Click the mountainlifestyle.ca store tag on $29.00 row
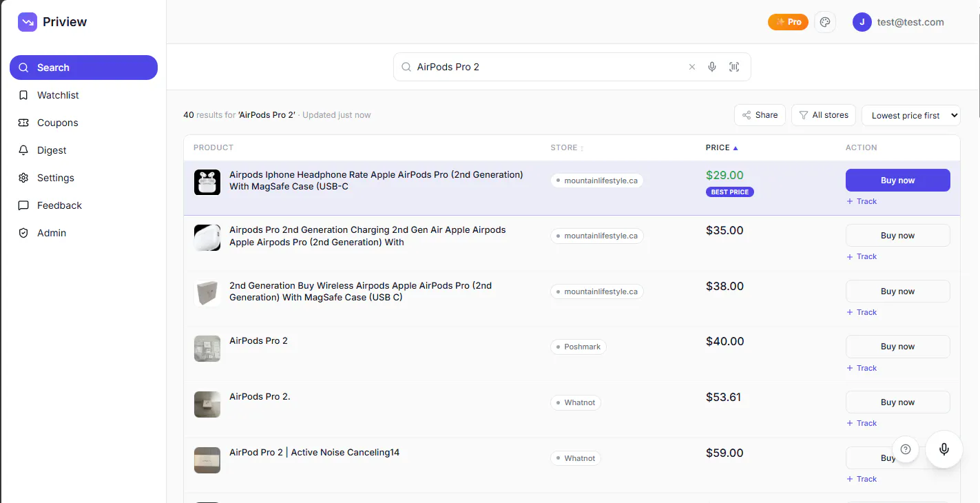This screenshot has height=503, width=980. point(596,181)
